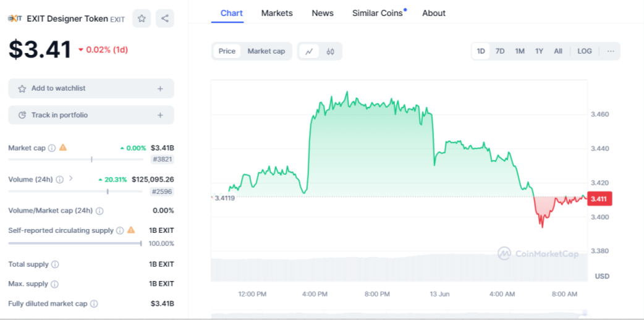Click the Self-reported circulating supply info icon
Image resolution: width=644 pixels, height=320 pixels.
(x=119, y=230)
